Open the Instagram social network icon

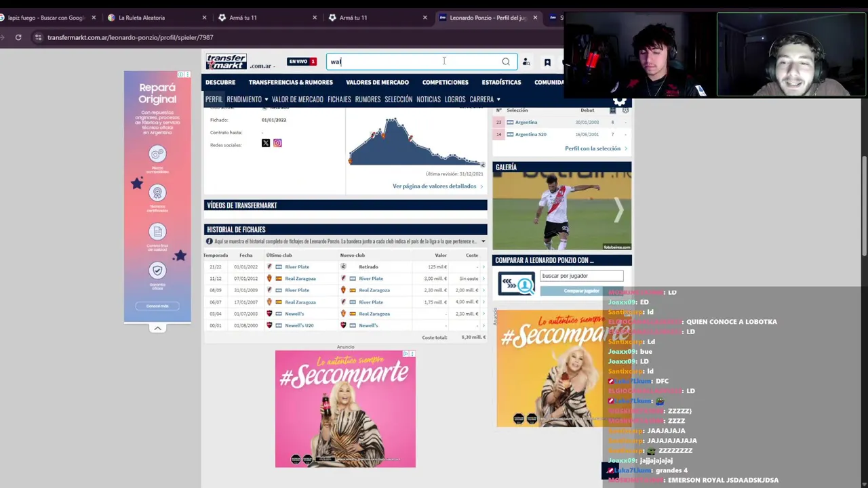(277, 143)
